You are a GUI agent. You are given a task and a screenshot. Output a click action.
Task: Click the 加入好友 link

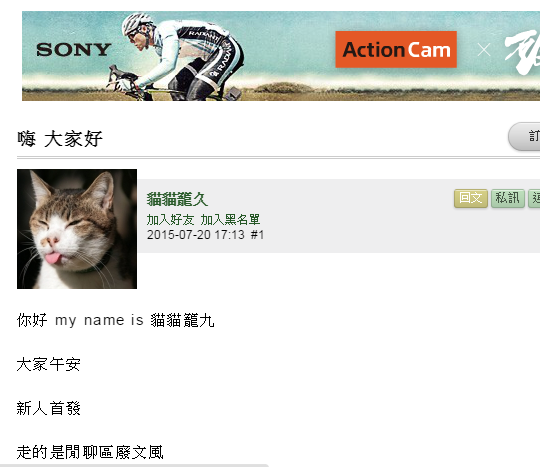click(x=170, y=219)
